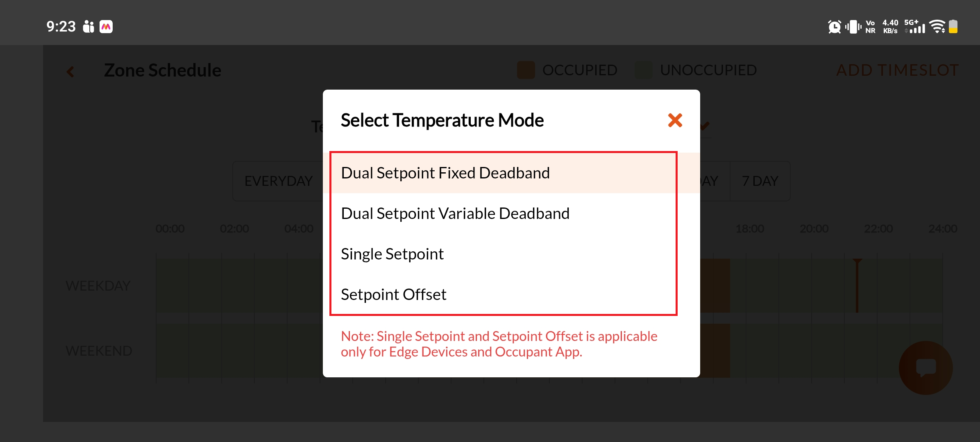Tap the battery indicator icon
980x442 pixels.
click(953, 27)
